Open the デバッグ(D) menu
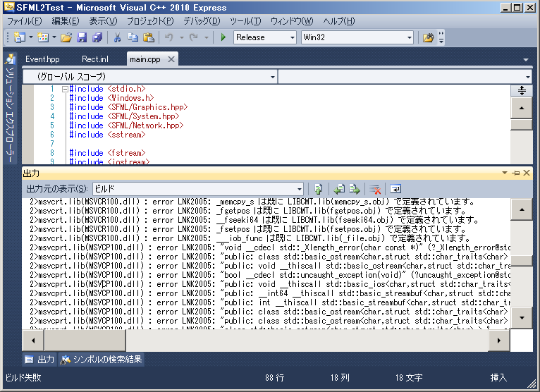 (202, 21)
